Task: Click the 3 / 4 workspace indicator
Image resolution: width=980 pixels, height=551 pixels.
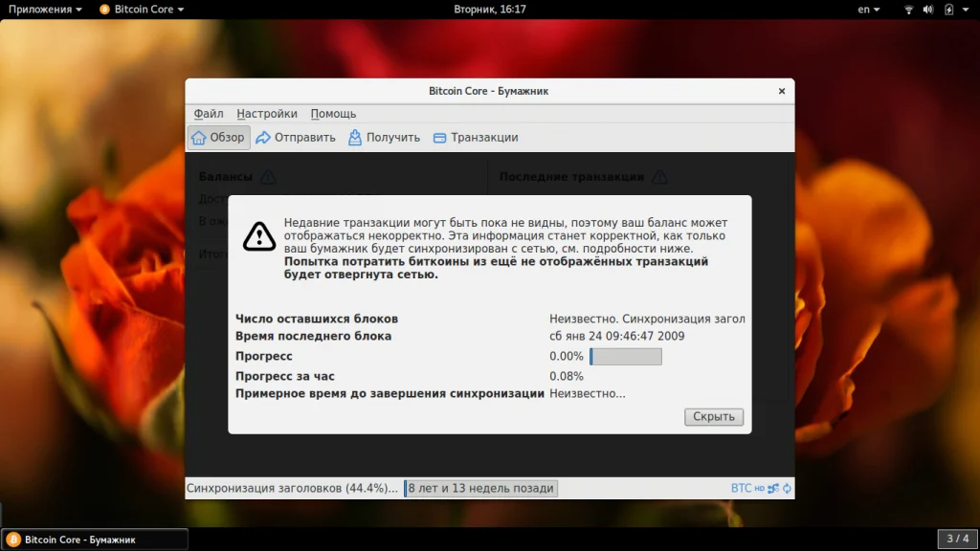Action: [x=957, y=539]
